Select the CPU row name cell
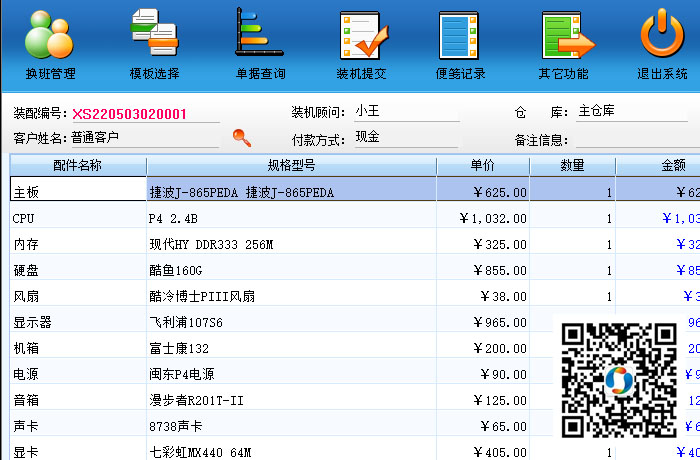This screenshot has height=460, width=700. tap(78, 215)
